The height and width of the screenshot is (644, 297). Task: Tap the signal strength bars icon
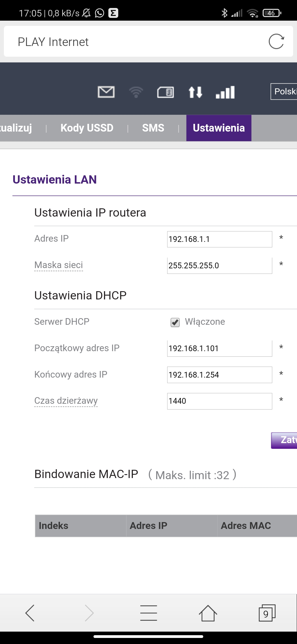[x=225, y=92]
